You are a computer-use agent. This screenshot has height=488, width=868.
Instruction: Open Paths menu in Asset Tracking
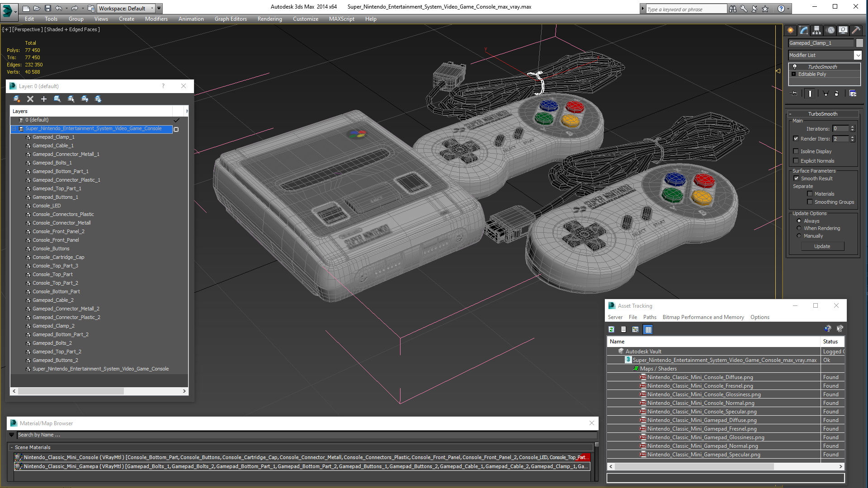[x=650, y=317]
